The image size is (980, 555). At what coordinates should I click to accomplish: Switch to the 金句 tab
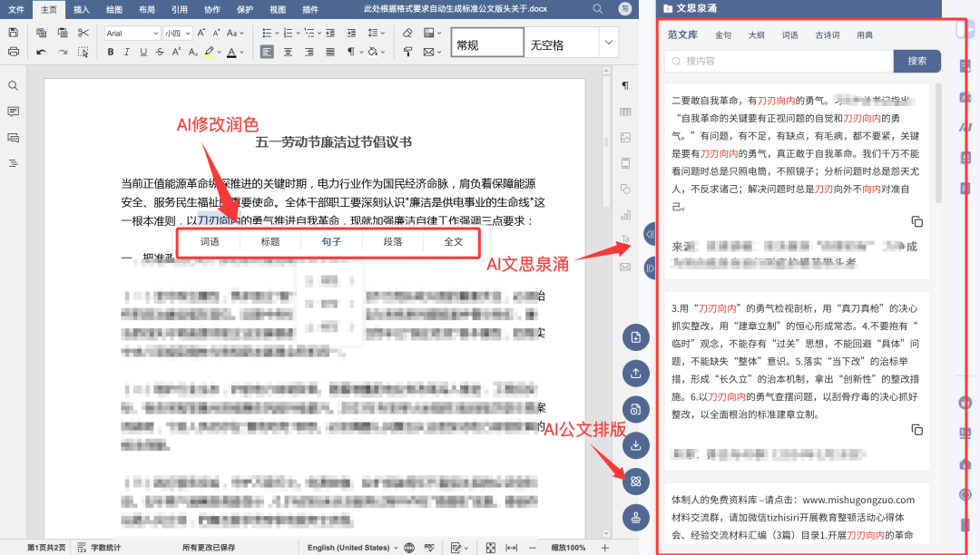(723, 35)
